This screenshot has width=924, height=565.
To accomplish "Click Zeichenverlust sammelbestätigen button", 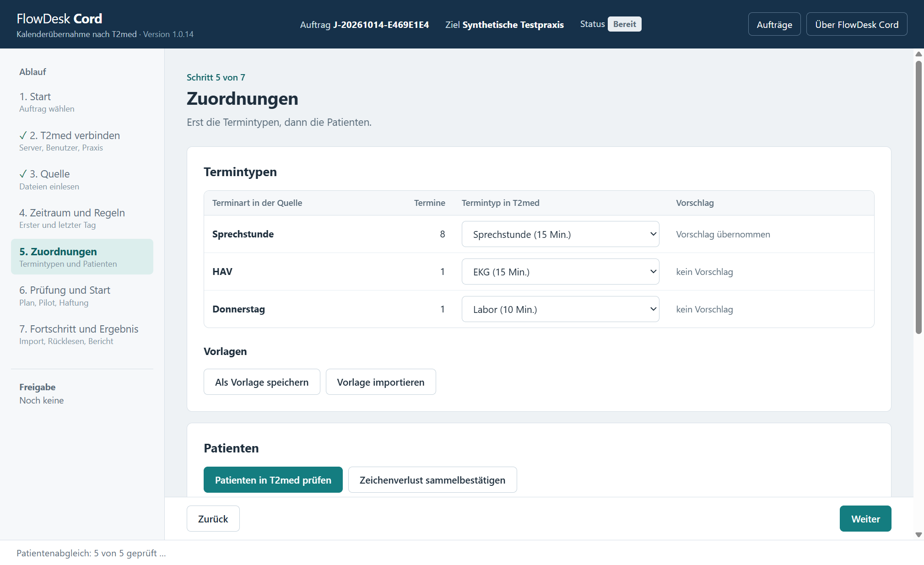I will tap(432, 480).
